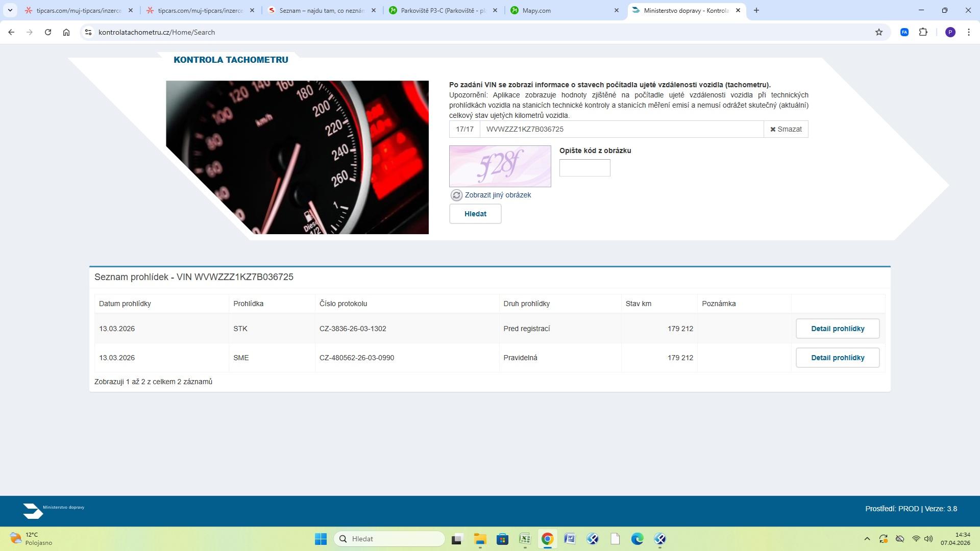Open Detail prohlídky for the STK row

point(837,329)
